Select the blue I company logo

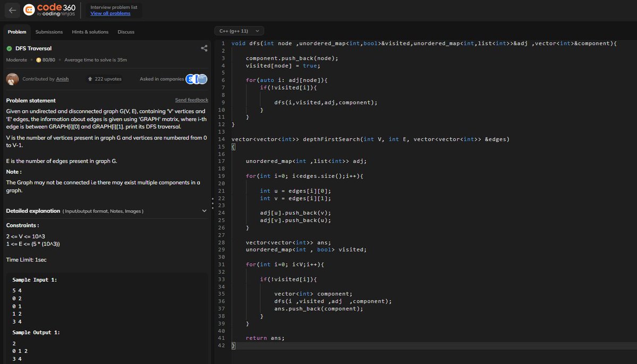[197, 79]
